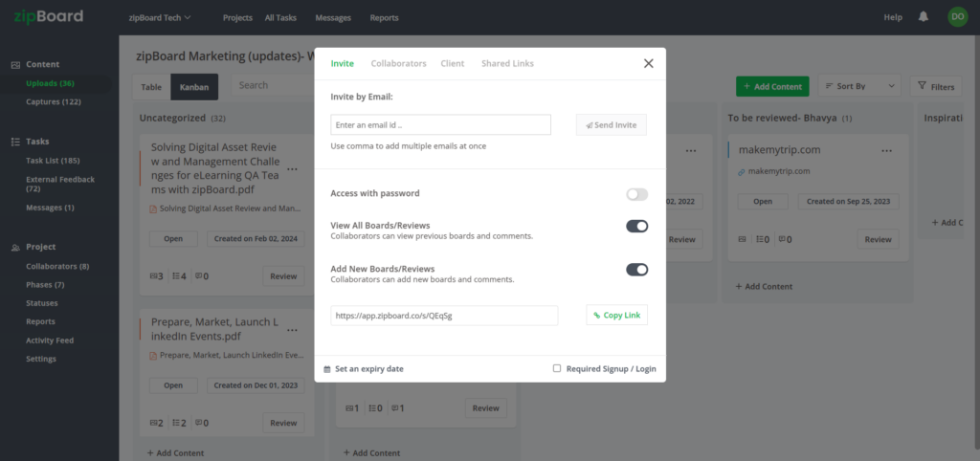The height and width of the screenshot is (461, 980).
Task: Open three-dot menu on Solving Digital Asset card
Action: coord(292,169)
